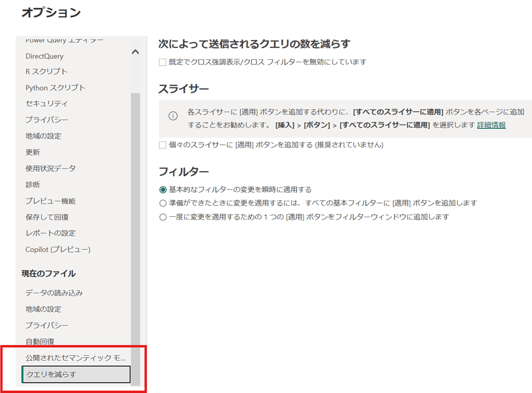Open データの読み込み under current file
This screenshot has height=393, width=532.
coord(54,293)
